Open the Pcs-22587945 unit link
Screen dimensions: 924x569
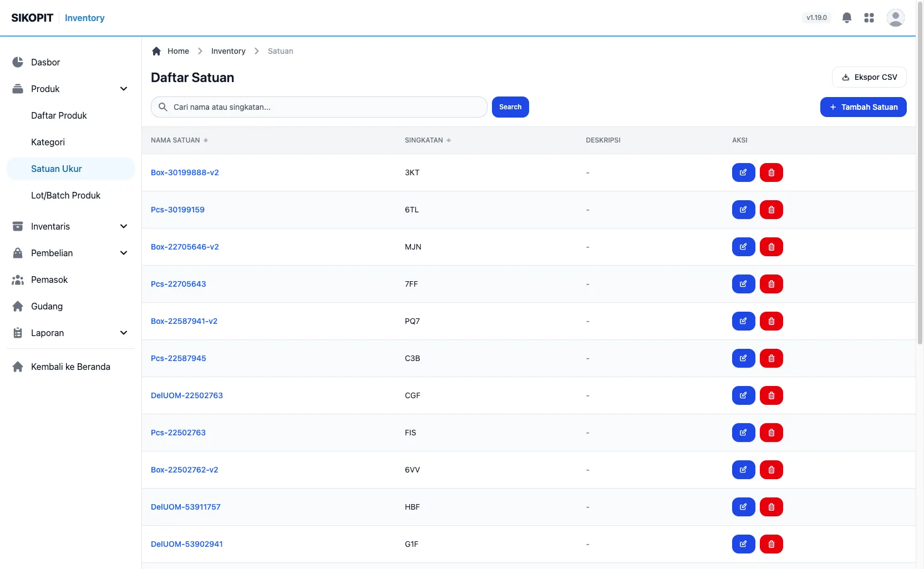point(178,358)
